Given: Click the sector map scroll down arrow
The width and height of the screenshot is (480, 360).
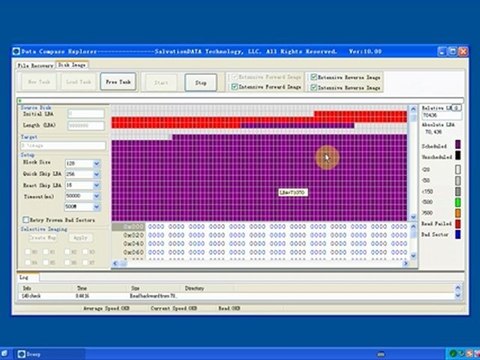Looking at the screenshot, I should [413, 217].
